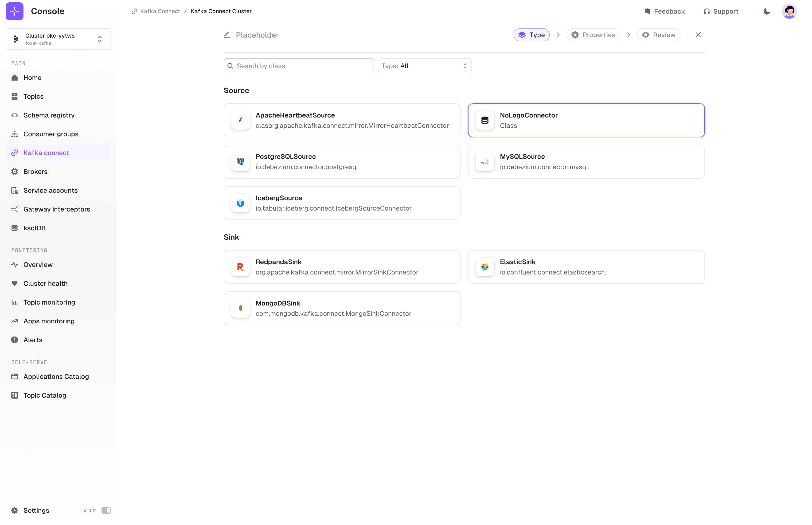
Task: Open Consumer groups
Action: tap(51, 134)
